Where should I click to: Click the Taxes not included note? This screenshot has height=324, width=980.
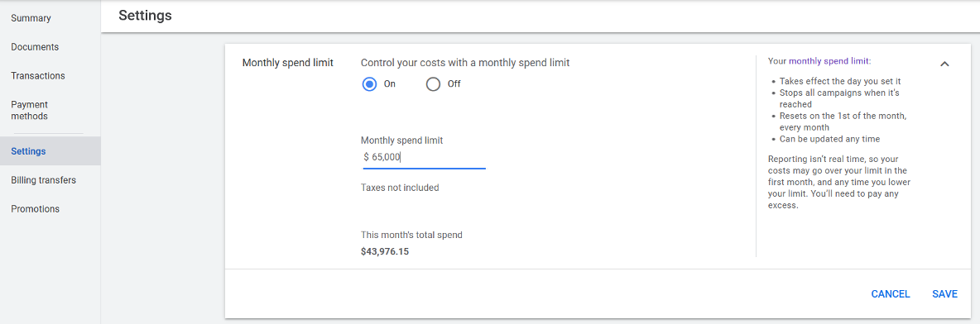(400, 188)
